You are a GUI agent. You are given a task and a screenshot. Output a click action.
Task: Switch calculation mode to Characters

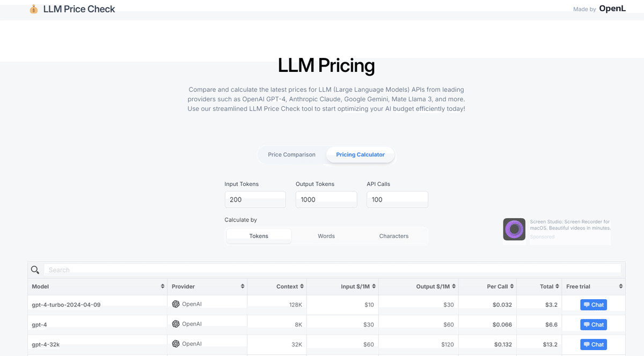(x=393, y=236)
